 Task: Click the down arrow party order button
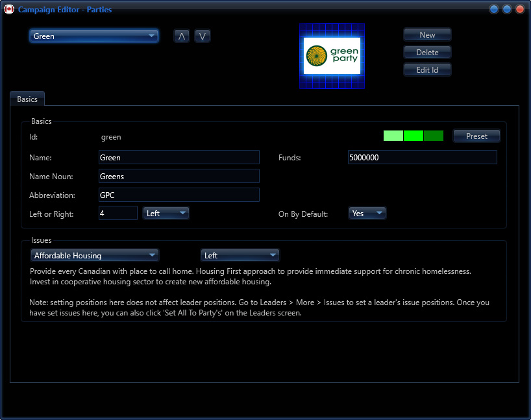pos(203,36)
